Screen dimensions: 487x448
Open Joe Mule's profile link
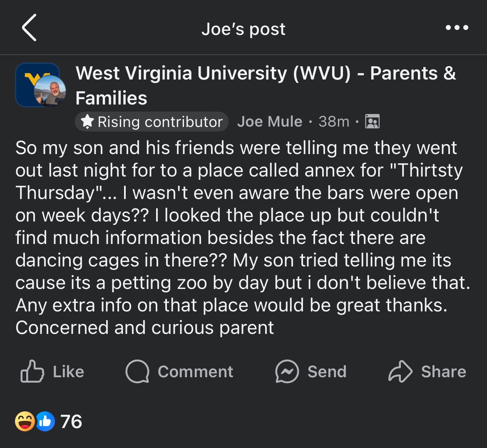click(x=269, y=122)
